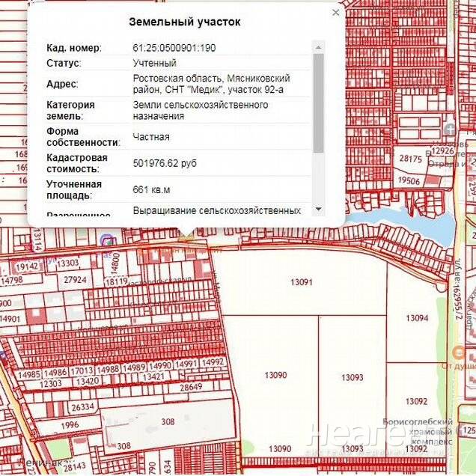The height and width of the screenshot is (476, 476).
Task: Select land parcel 28649 on map
Action: [x=191, y=387]
